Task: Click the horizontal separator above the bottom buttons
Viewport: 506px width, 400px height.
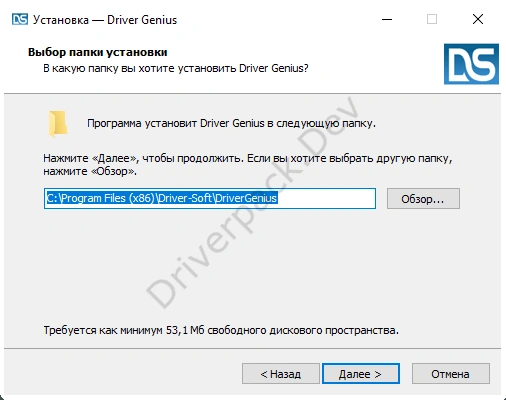Action: pos(252,348)
